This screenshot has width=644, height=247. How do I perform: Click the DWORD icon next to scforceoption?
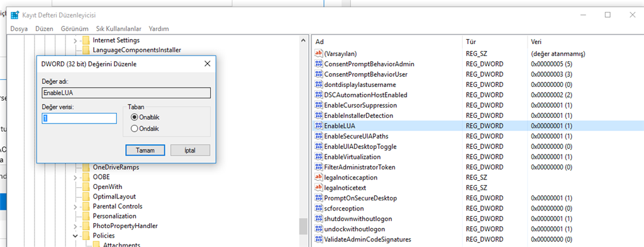click(x=319, y=209)
